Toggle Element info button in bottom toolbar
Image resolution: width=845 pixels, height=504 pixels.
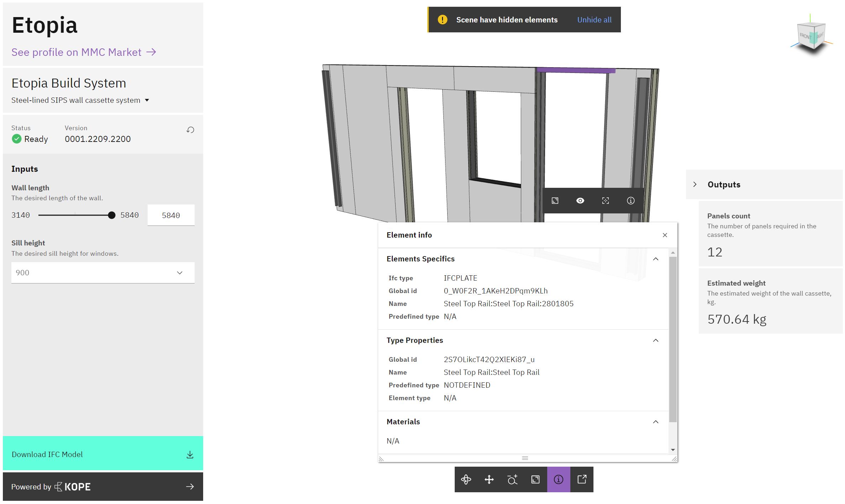(558, 479)
